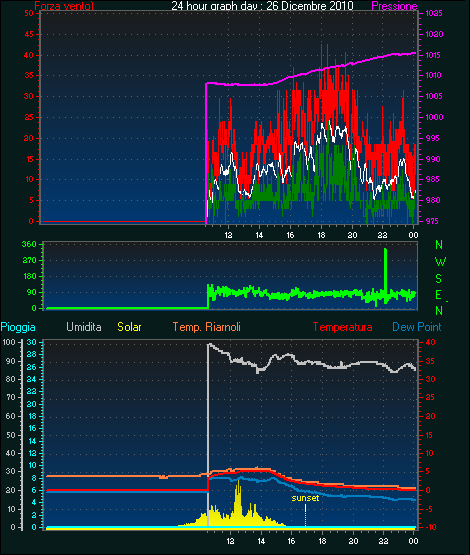
Task: Click the '360' wind direction scale value
Action: [x=29, y=244]
